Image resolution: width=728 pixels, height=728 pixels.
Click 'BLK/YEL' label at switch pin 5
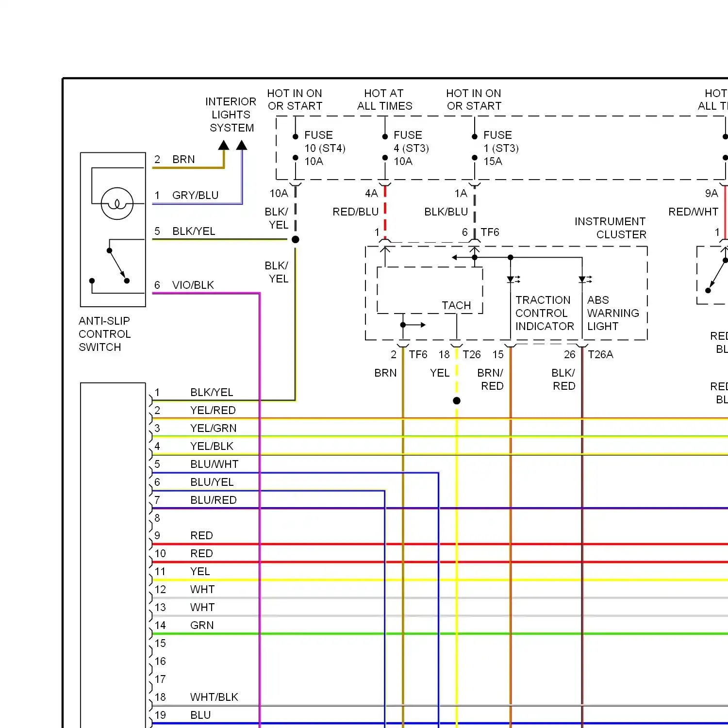194,231
